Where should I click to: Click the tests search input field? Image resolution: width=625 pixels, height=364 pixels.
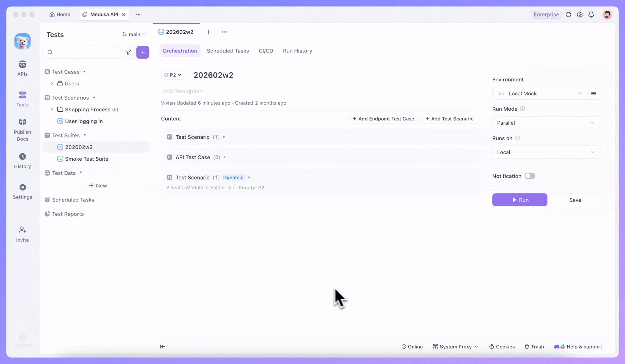coord(81,52)
